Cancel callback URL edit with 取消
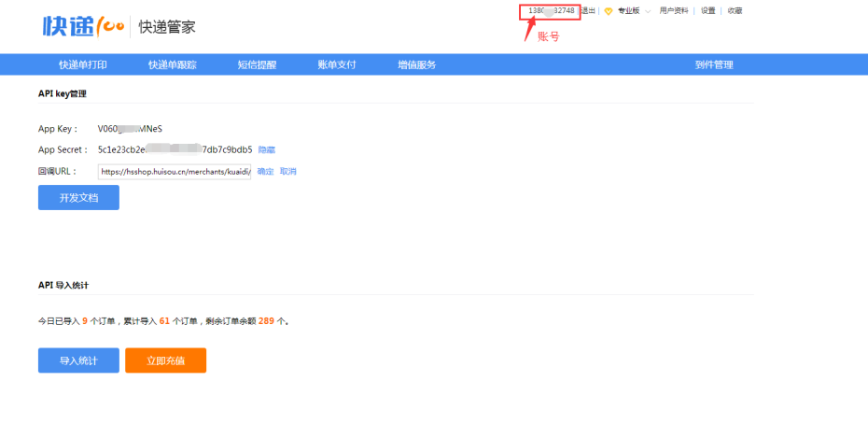The image size is (868, 438). click(x=288, y=172)
